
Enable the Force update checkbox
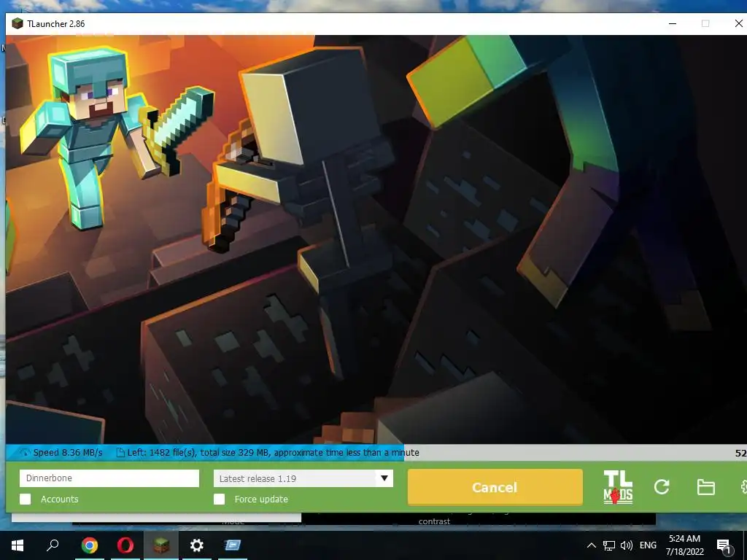(219, 499)
